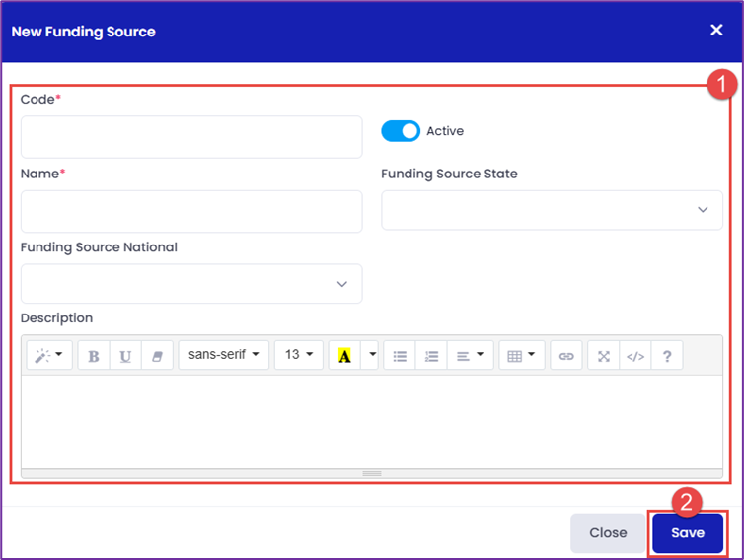
Task: Insert an ordered numbered list
Action: 431,355
